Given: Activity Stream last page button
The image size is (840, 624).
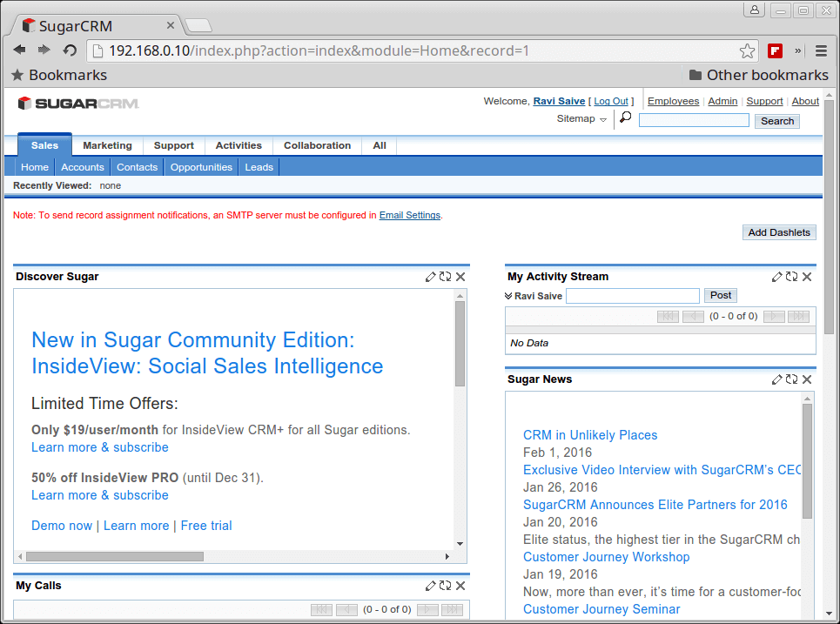Looking at the screenshot, I should coord(798,317).
